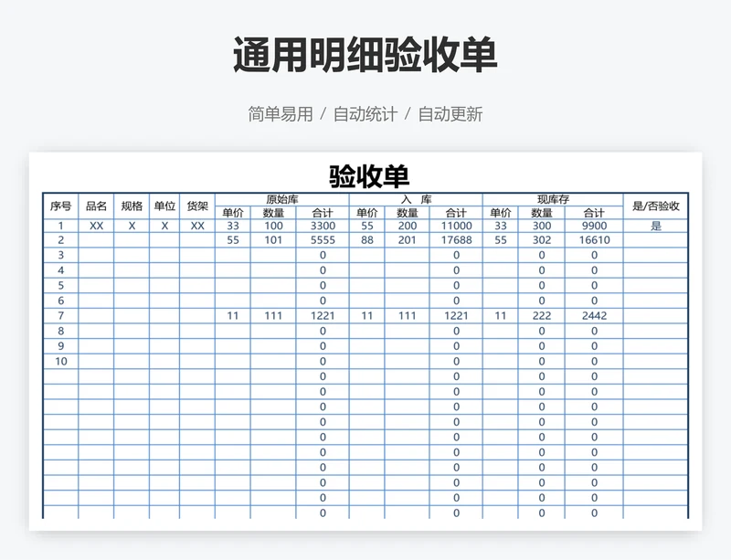Click the 1221 cell under 入库
The height and width of the screenshot is (560, 731).
(x=456, y=316)
